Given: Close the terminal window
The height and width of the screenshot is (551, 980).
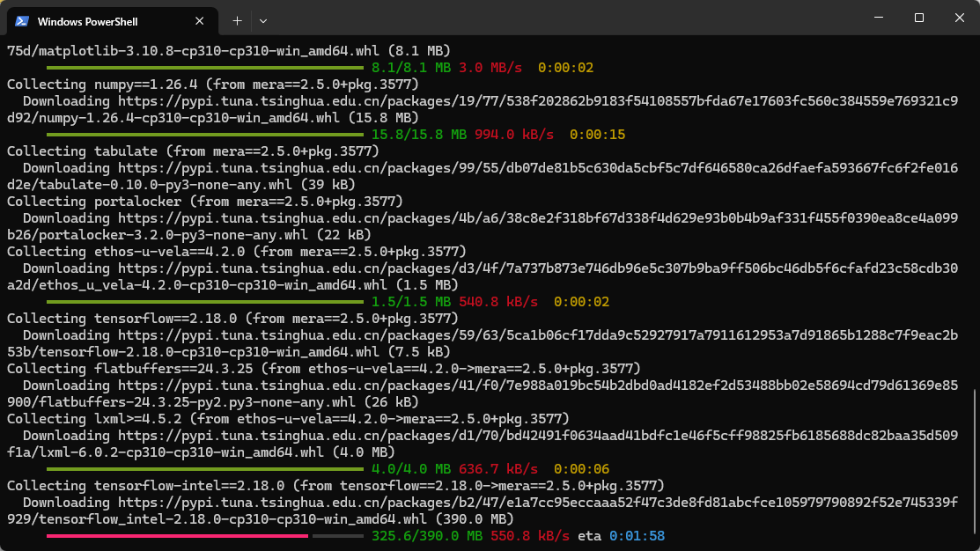Looking at the screenshot, I should click(960, 18).
